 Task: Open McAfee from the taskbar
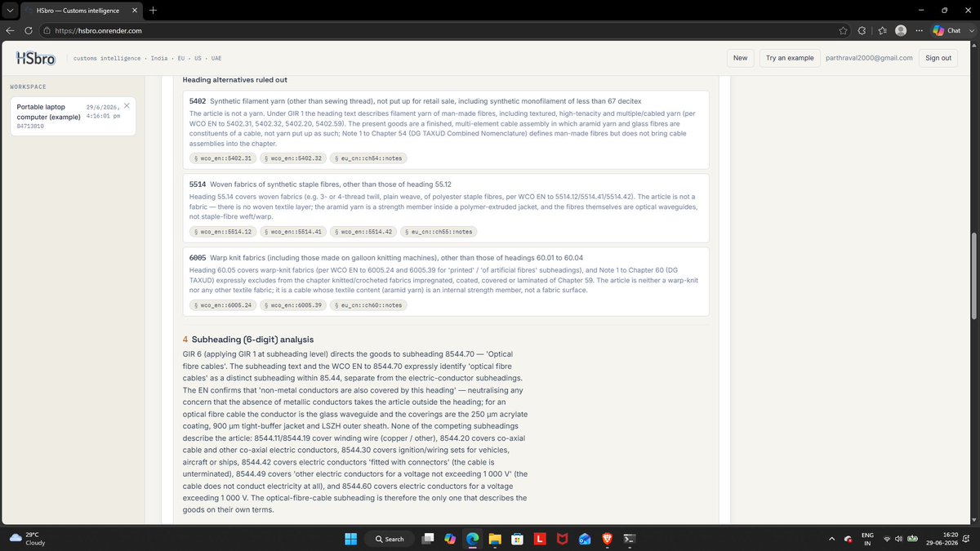coord(562,539)
